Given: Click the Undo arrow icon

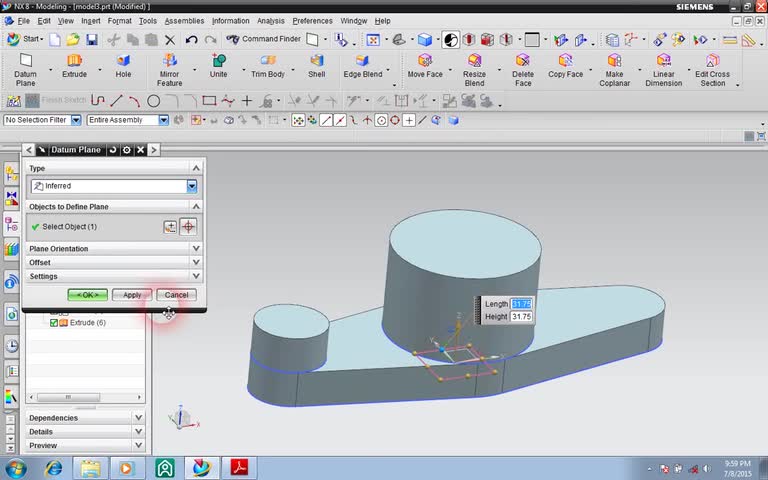Looking at the screenshot, I should click(191, 40).
